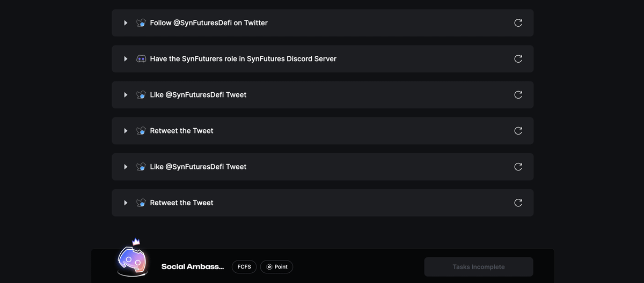Click the Point badge
Viewport: 644px width, 283px height.
coord(277,267)
